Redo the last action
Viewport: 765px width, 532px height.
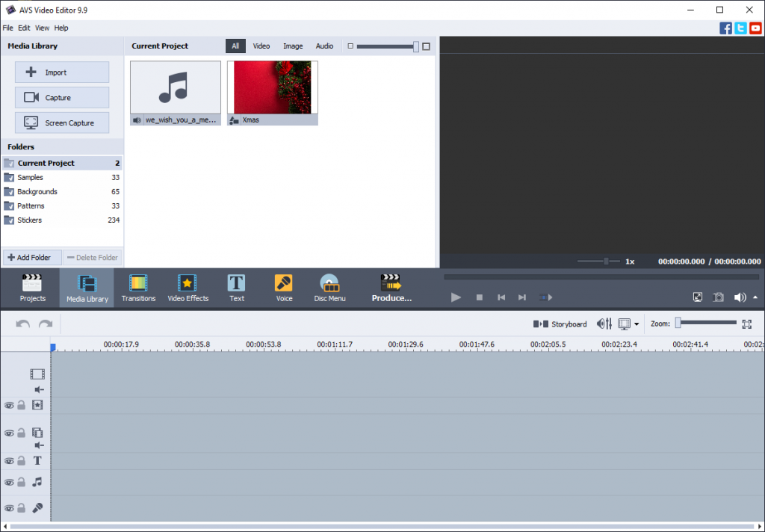[46, 324]
